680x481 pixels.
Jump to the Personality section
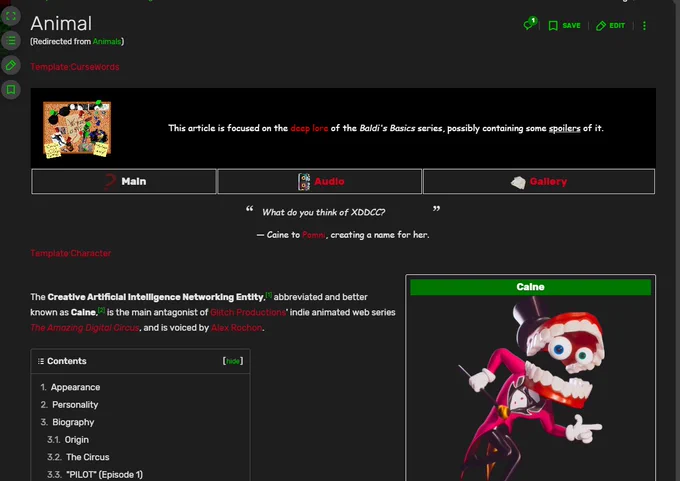75,405
